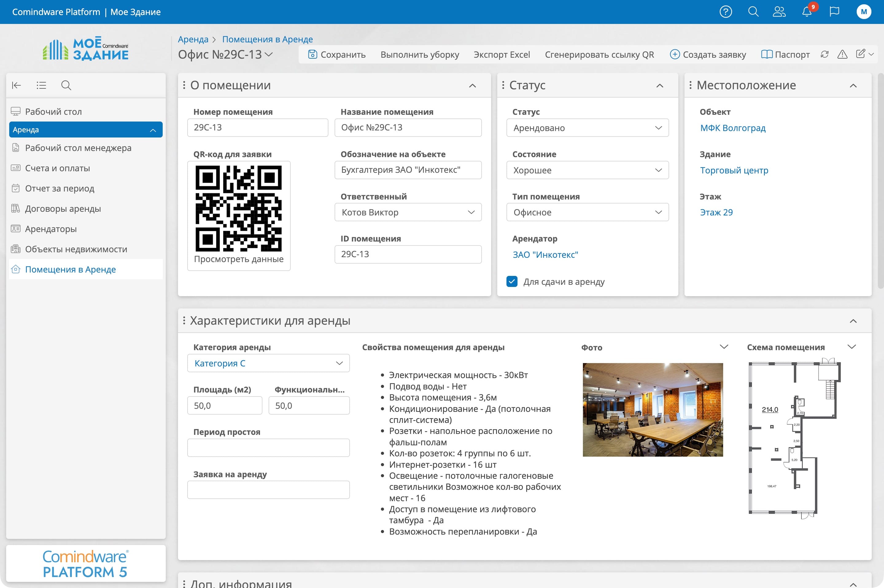Click the Сохранить button
This screenshot has width=884, height=588.
pos(337,54)
